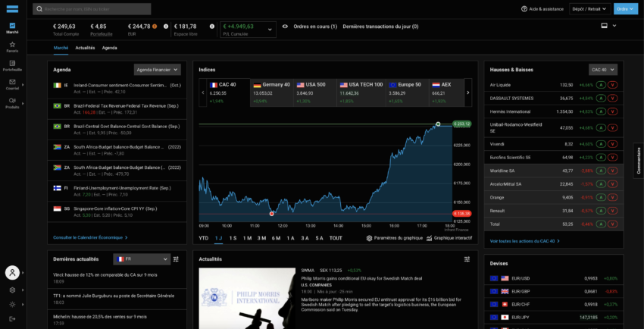
Task: Open the Ordre dropdown button
Action: tap(626, 9)
